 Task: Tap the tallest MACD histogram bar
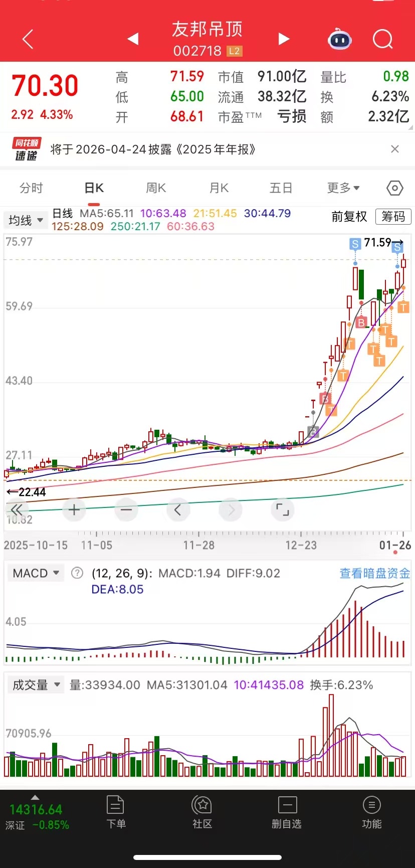[x=355, y=629]
